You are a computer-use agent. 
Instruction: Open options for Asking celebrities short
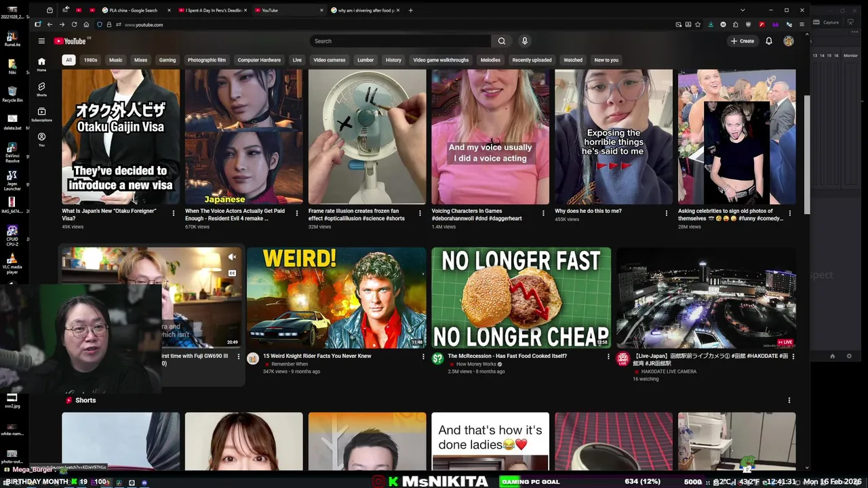click(x=789, y=213)
